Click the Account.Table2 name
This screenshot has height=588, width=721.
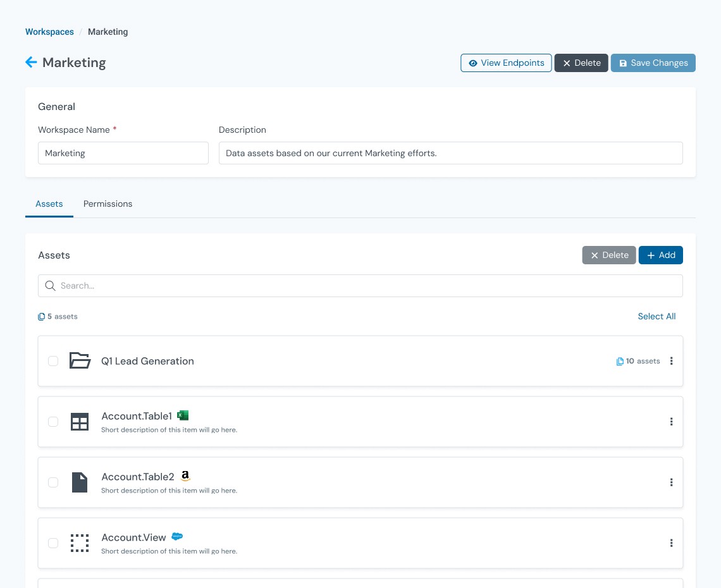point(137,477)
